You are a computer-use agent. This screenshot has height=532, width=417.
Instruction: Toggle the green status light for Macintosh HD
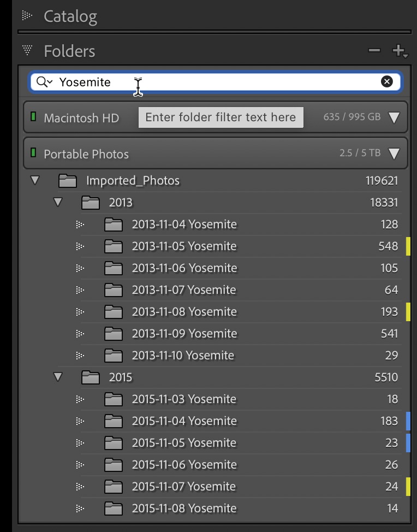34,117
